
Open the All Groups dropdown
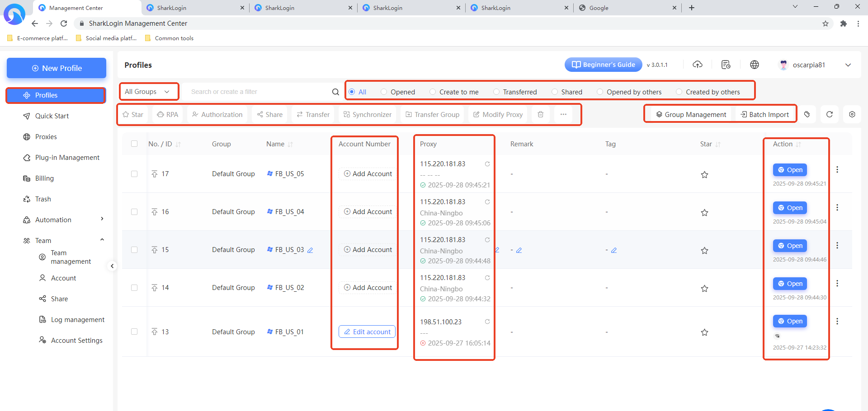[x=148, y=92]
